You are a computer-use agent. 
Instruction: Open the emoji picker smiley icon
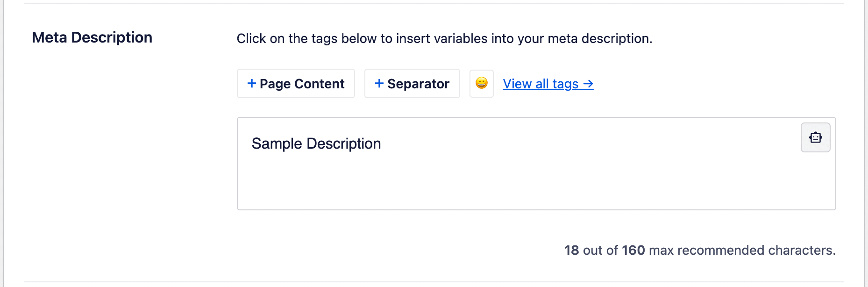[481, 83]
